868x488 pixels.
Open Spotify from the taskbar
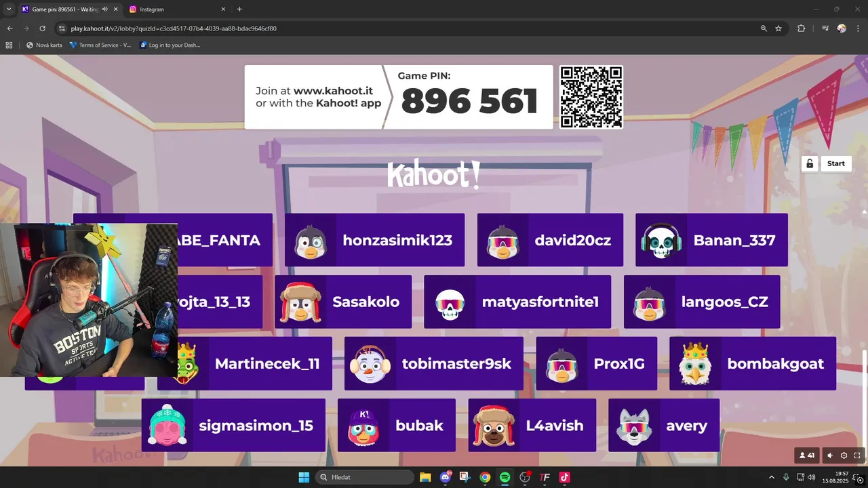click(x=505, y=477)
